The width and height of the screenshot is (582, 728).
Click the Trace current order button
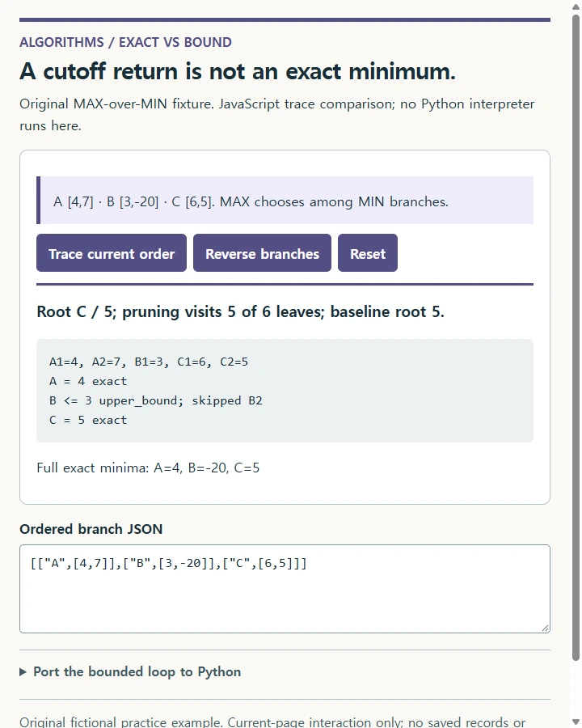coord(112,253)
